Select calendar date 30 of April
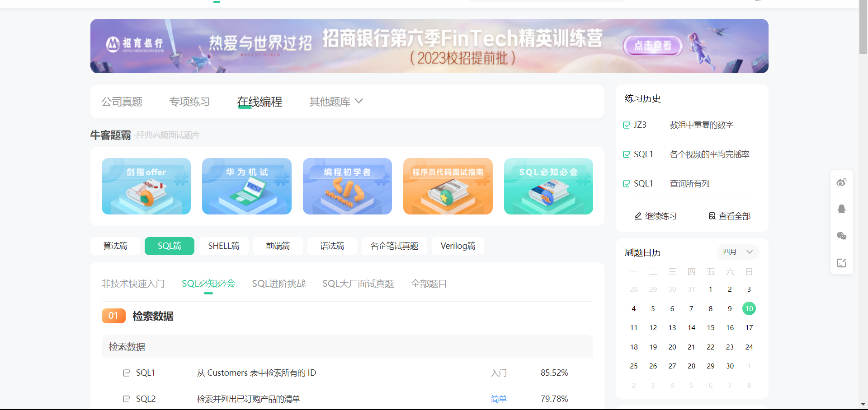The image size is (868, 410). [730, 366]
